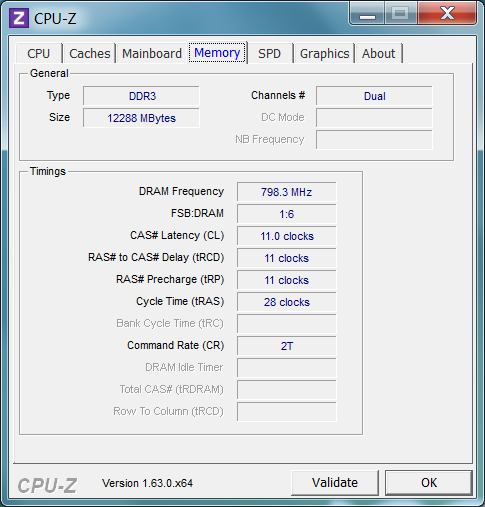Click the empty Total CAS# field

(x=287, y=390)
